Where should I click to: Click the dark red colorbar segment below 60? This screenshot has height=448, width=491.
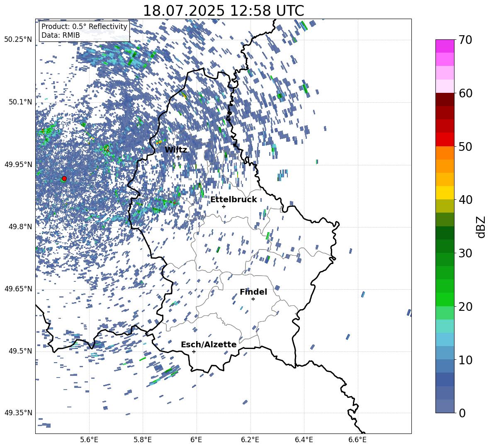pyautogui.click(x=445, y=99)
